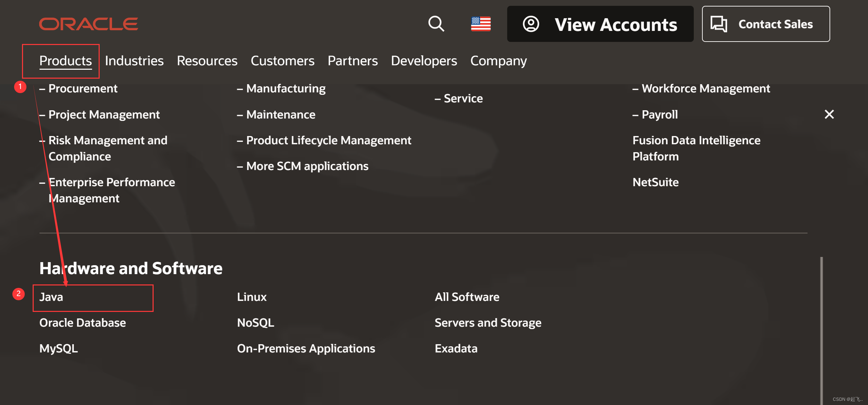Open the US flag country selector
This screenshot has height=405, width=868.
[x=480, y=24]
